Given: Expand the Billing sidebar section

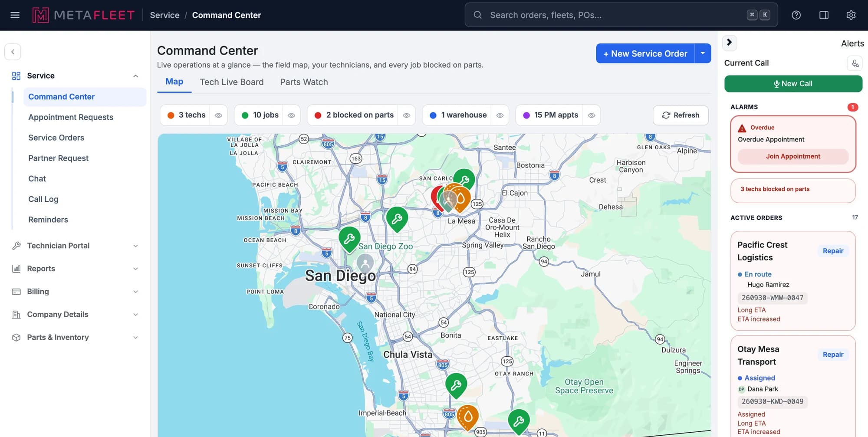Looking at the screenshot, I should coord(135,292).
